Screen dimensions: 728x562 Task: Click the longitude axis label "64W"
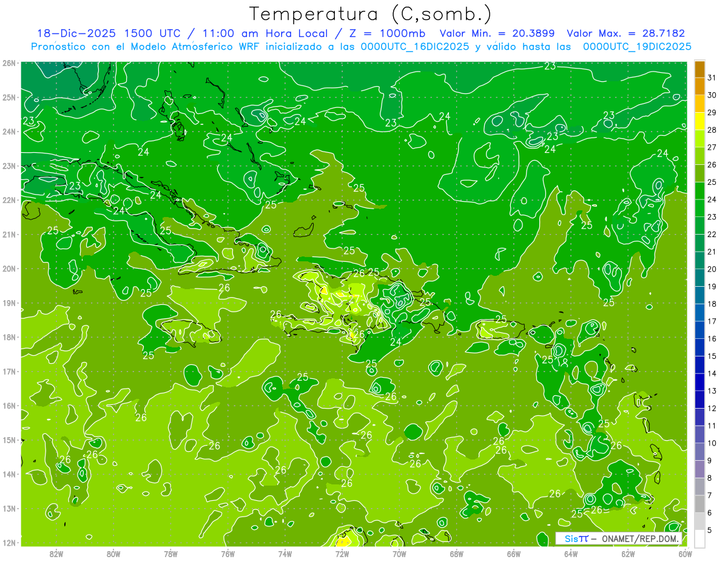tap(571, 554)
